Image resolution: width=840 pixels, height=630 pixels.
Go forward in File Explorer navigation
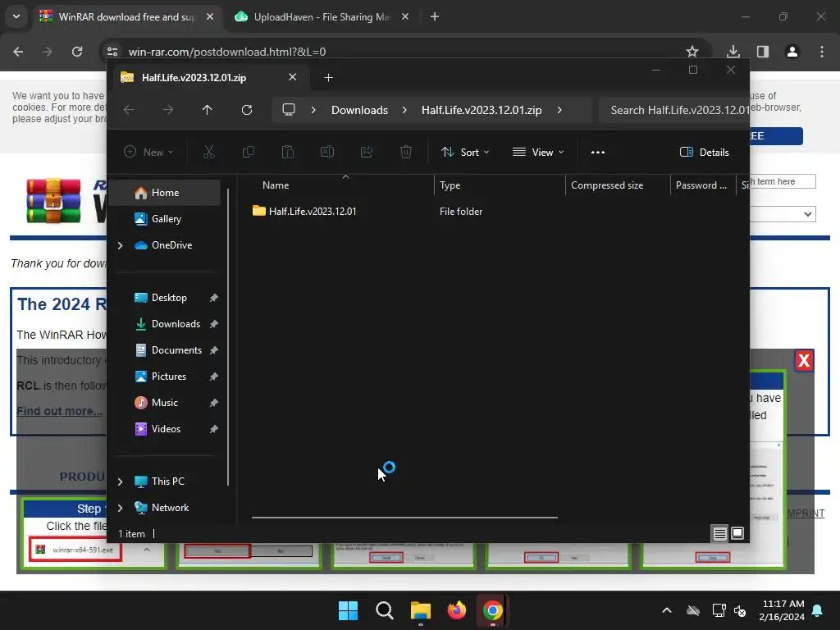pyautogui.click(x=168, y=110)
